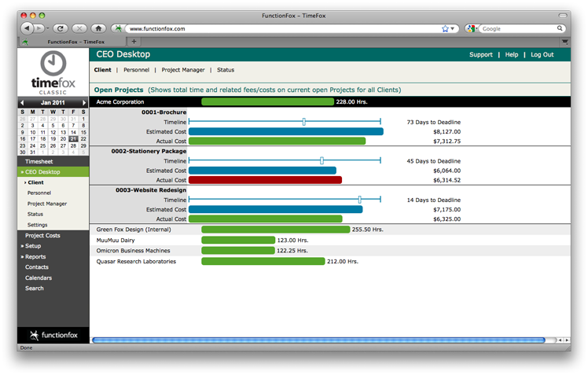Click the Support link
The height and width of the screenshot is (375, 588).
[x=481, y=55]
